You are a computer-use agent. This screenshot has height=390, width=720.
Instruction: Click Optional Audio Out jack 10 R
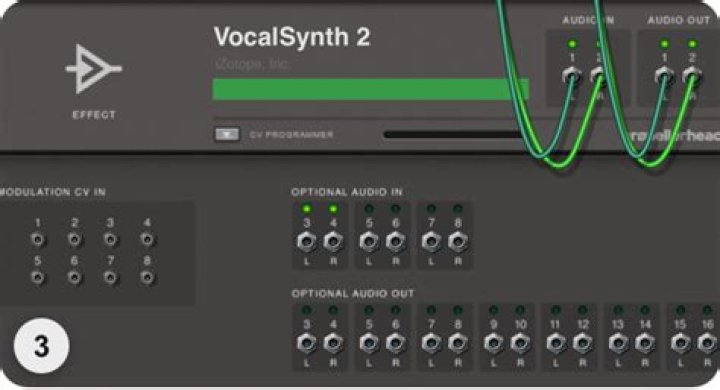click(520, 343)
